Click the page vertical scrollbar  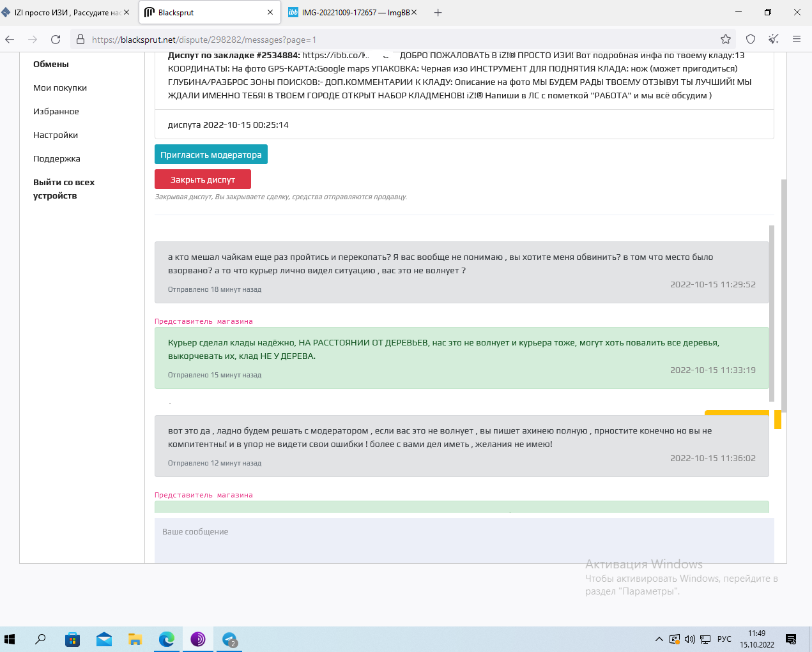pos(784,296)
